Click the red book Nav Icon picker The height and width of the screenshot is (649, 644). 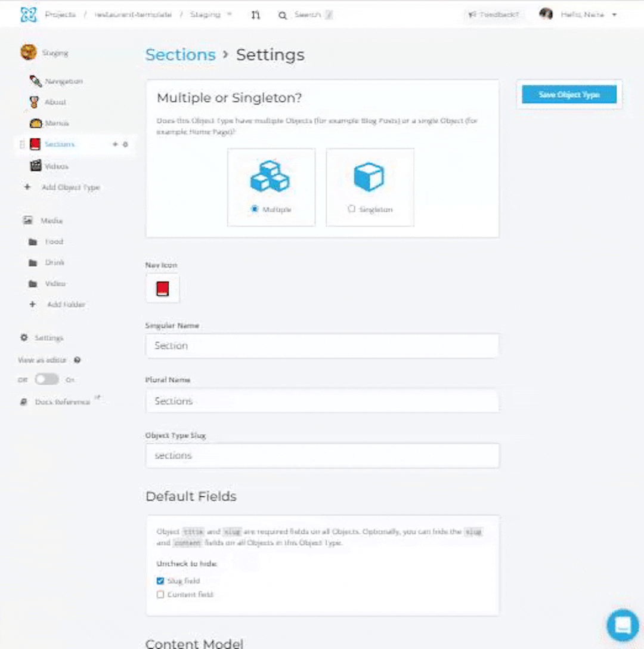point(163,289)
